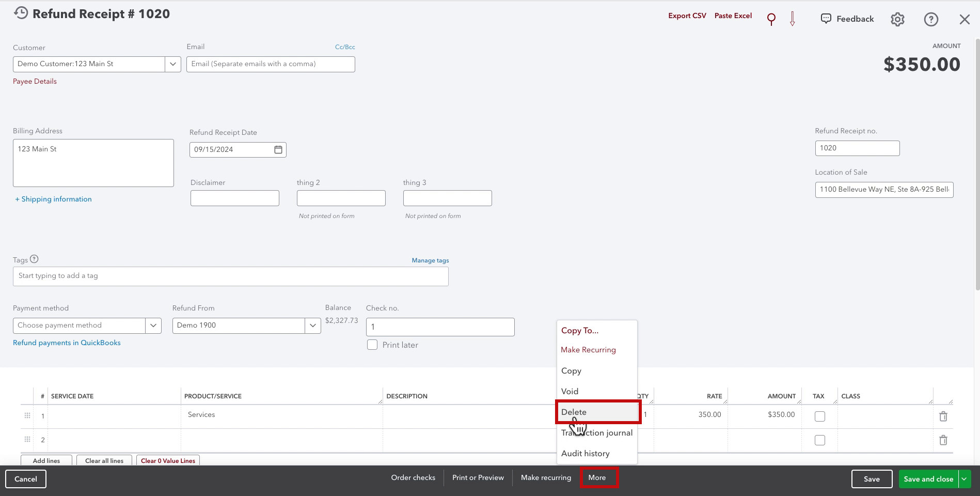Choose Delete from the More menu
This screenshot has height=496, width=980.
[598, 412]
